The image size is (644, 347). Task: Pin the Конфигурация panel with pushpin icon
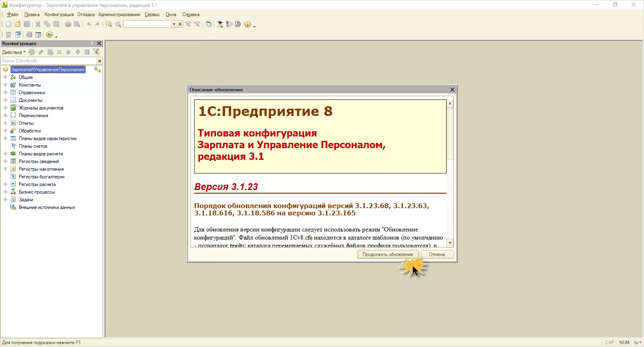(92, 43)
